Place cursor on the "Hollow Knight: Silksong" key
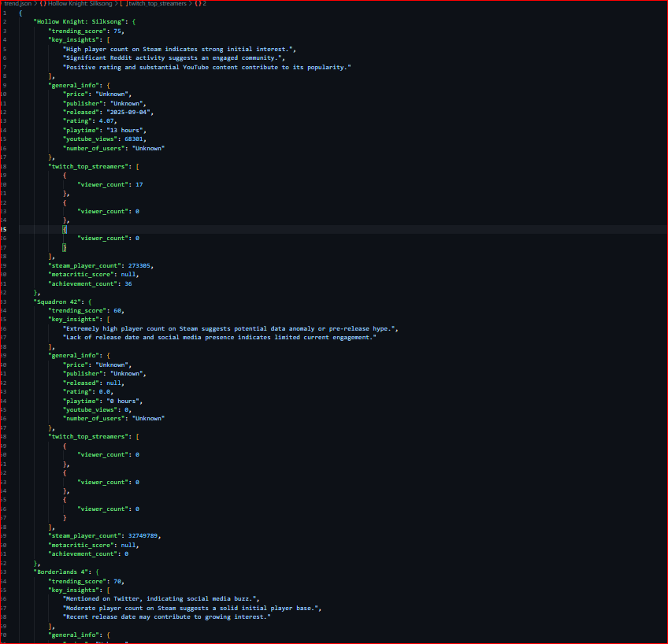Image resolution: width=668 pixels, height=644 pixels. tap(80, 22)
